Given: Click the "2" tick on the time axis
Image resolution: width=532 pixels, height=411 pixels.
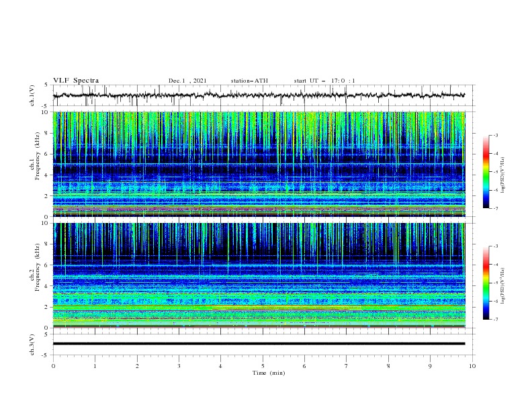Looking at the screenshot, I should pos(137,366).
